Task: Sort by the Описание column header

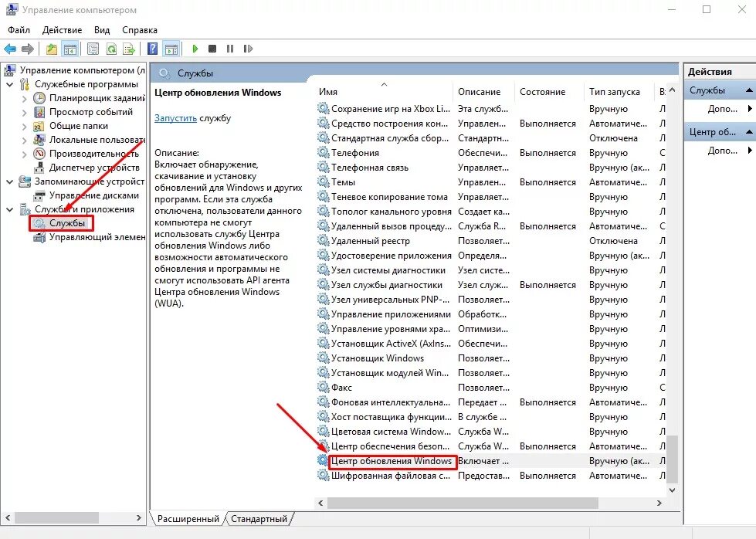Action: coord(483,92)
